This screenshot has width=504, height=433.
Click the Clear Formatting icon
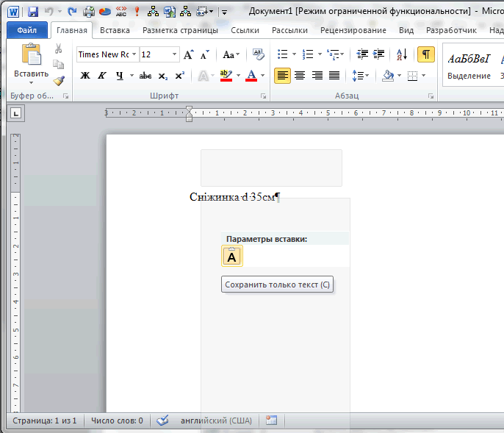pyautogui.click(x=258, y=54)
